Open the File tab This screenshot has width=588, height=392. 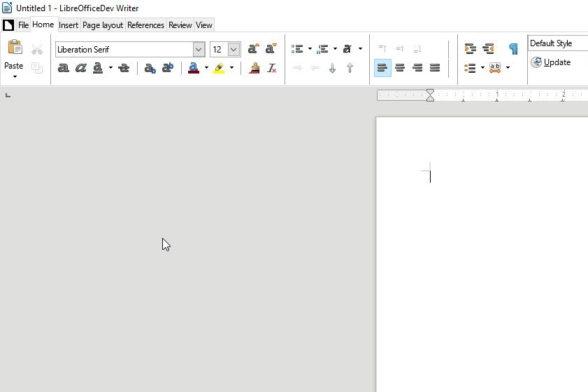23,25
